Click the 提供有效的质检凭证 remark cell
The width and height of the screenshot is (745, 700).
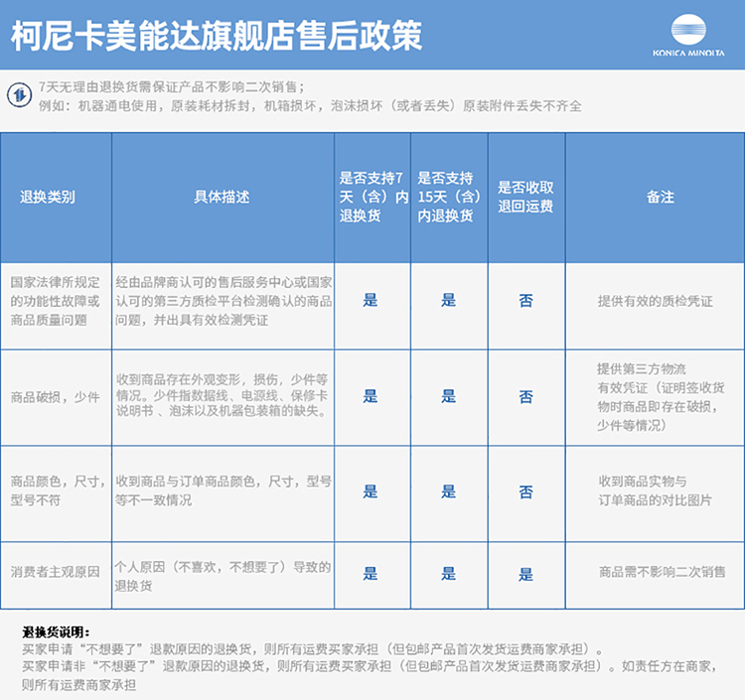pyautogui.click(x=655, y=301)
